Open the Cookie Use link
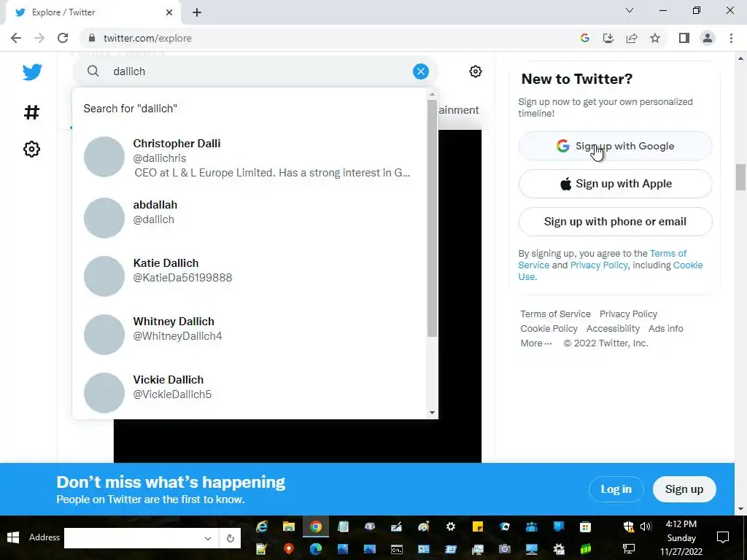 pos(687,265)
